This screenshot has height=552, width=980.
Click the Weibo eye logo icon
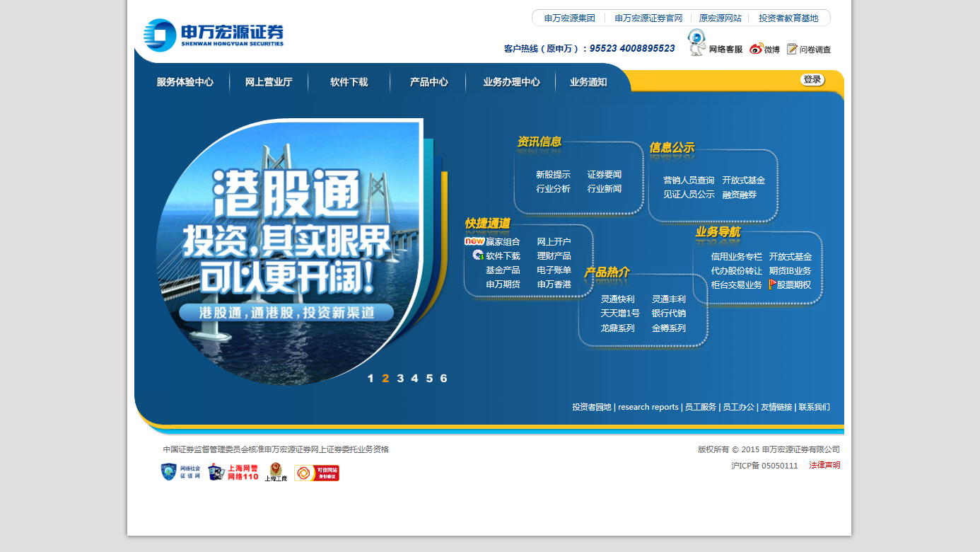pos(757,49)
